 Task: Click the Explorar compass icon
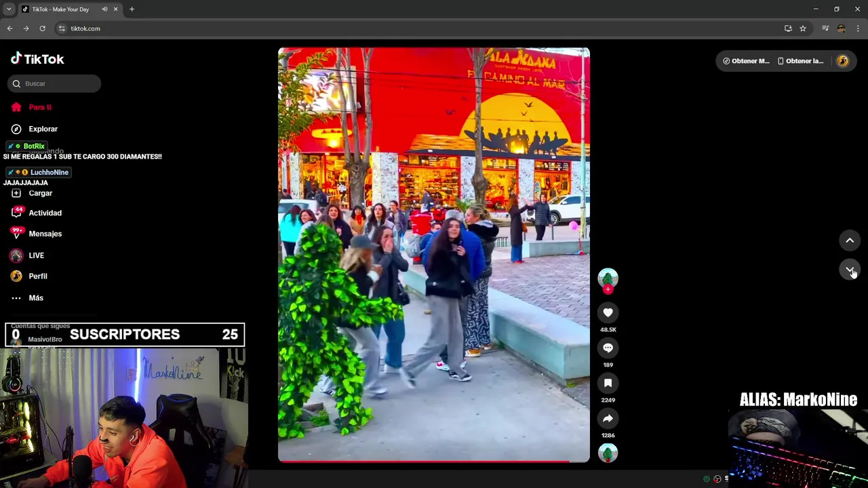(x=16, y=129)
